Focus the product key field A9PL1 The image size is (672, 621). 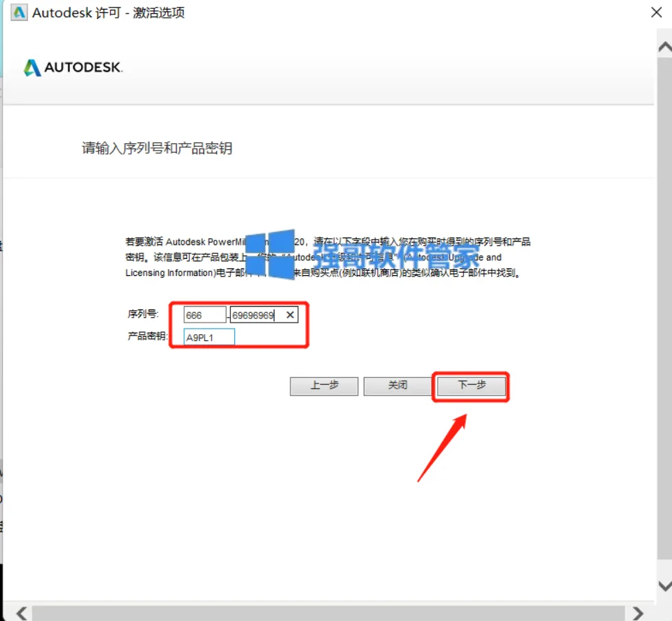pyautogui.click(x=209, y=337)
